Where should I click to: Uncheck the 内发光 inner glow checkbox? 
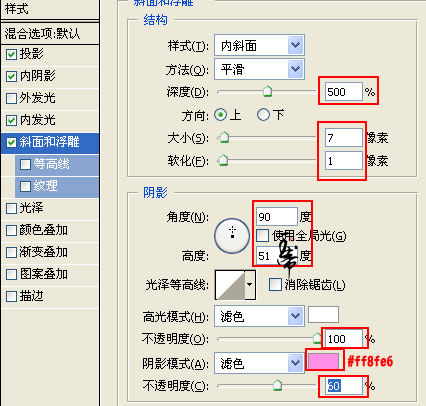click(11, 120)
